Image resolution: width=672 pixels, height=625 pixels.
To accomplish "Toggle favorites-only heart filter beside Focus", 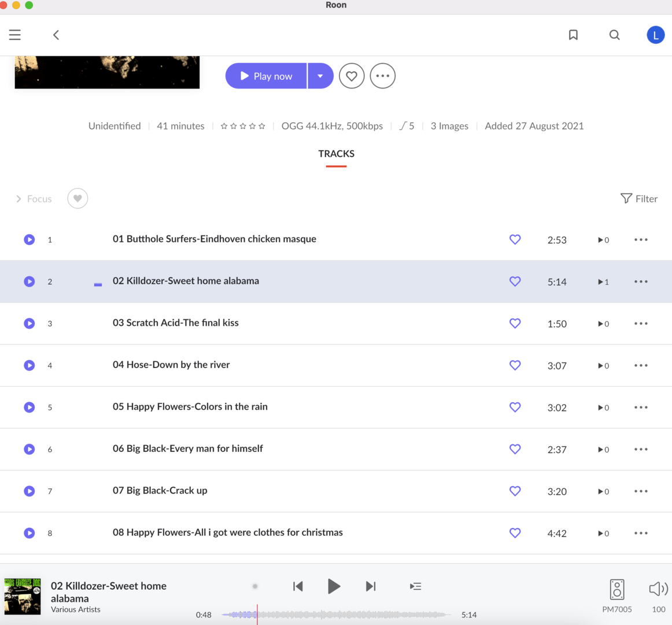I will (77, 198).
